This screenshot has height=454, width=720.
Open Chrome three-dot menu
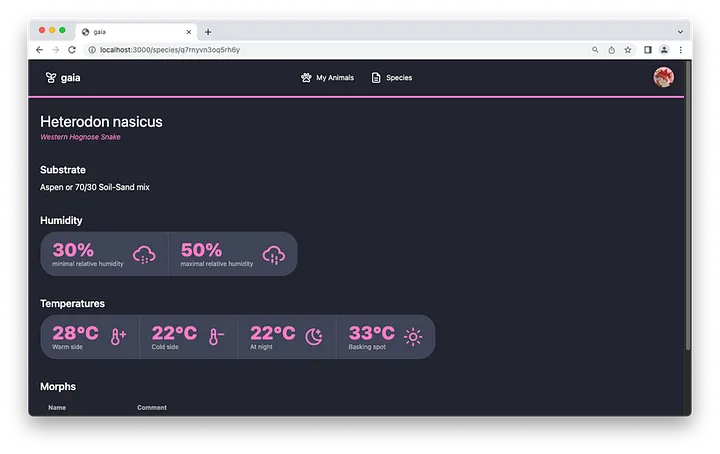(x=681, y=50)
